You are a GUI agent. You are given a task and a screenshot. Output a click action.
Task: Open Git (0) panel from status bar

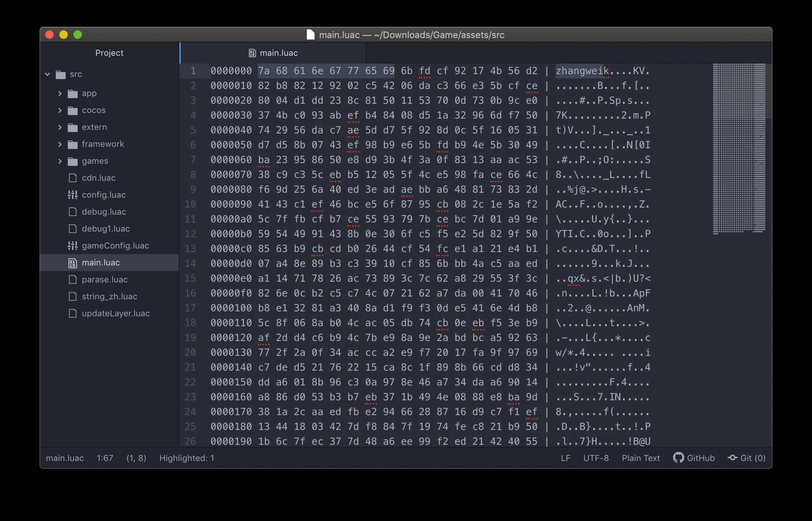pos(747,458)
